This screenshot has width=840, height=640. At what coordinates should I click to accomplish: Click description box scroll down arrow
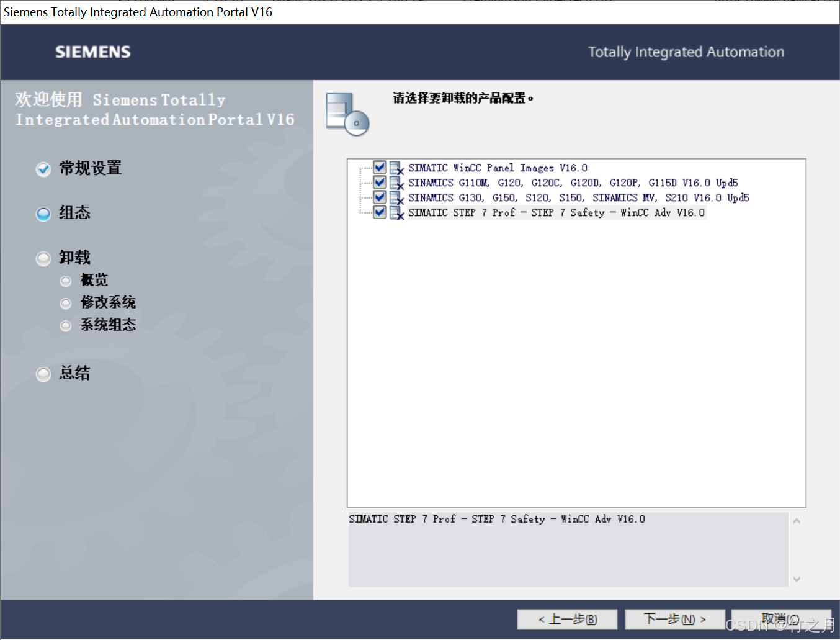797,579
